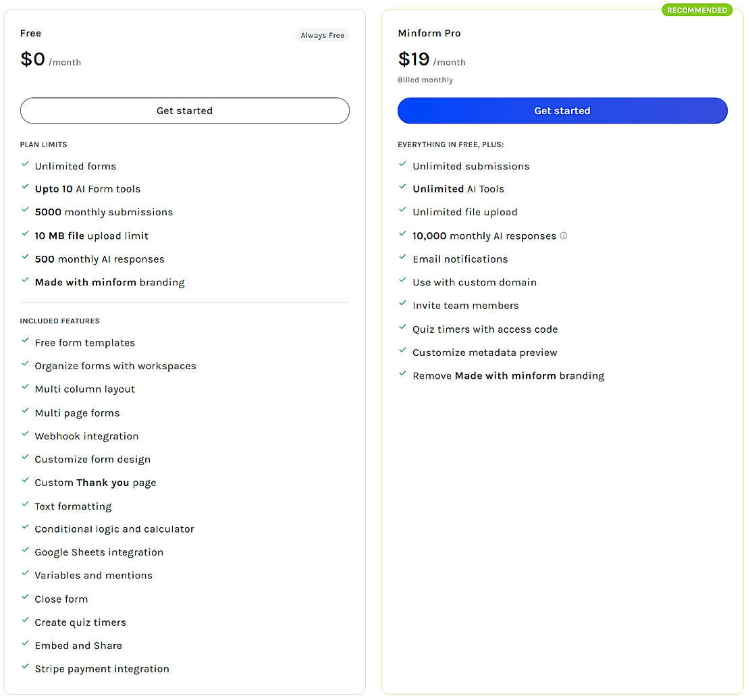Click the checkmark beside Customize metadata preview

point(402,350)
